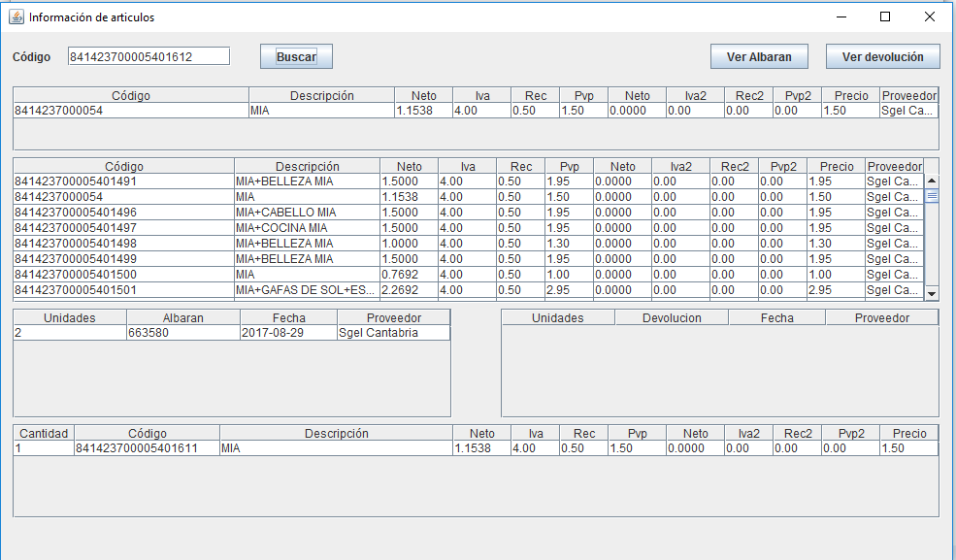Click the Unidades header of the albaran table
The width and height of the screenshot is (956, 560).
pos(70,318)
